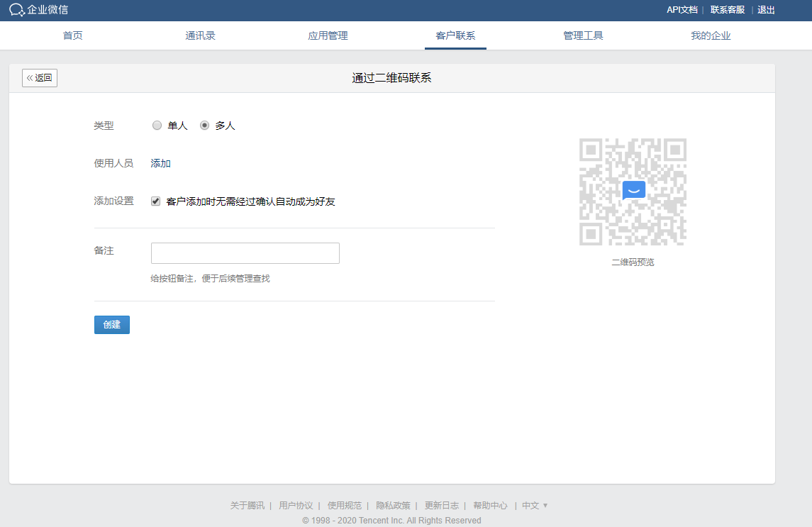The width and height of the screenshot is (812, 527).
Task: Open the 使用规范 footer link
Action: (x=345, y=505)
